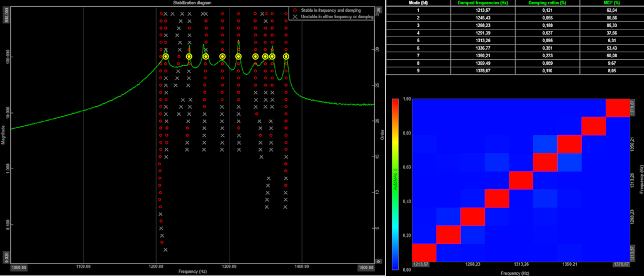Select the yellow mode marker at 1313.26 Hz

coord(238,57)
